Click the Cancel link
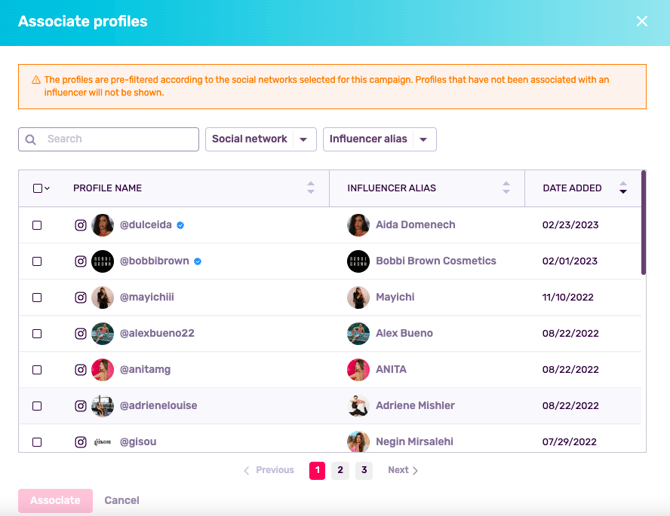Viewport: 670px width, 516px height. tap(122, 500)
